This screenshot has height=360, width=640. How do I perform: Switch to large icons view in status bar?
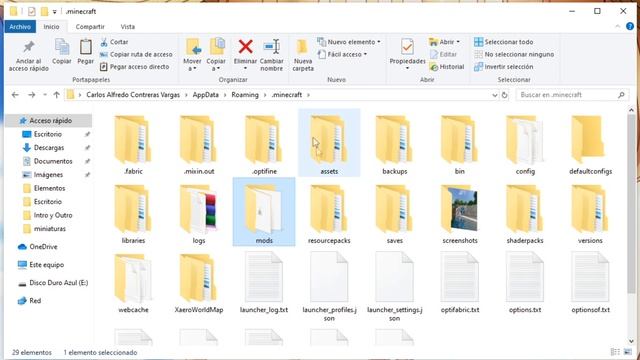[628, 352]
